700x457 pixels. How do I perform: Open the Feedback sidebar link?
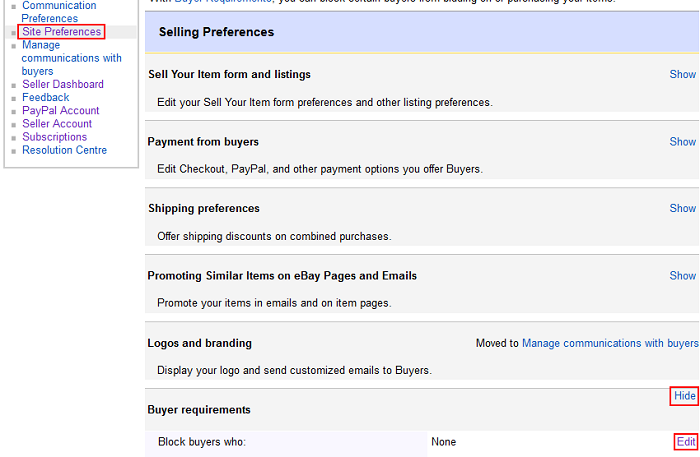coord(46,97)
